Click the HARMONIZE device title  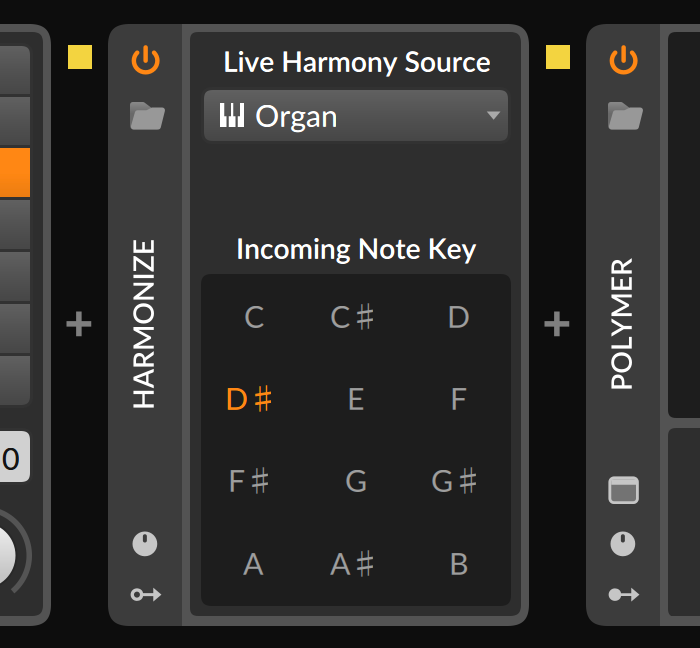point(146,324)
